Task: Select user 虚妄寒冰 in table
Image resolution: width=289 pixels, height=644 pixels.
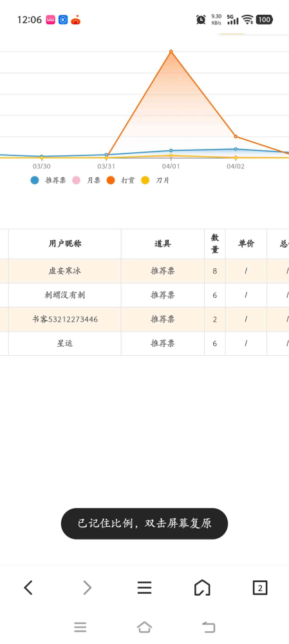Action: pyautogui.click(x=65, y=271)
